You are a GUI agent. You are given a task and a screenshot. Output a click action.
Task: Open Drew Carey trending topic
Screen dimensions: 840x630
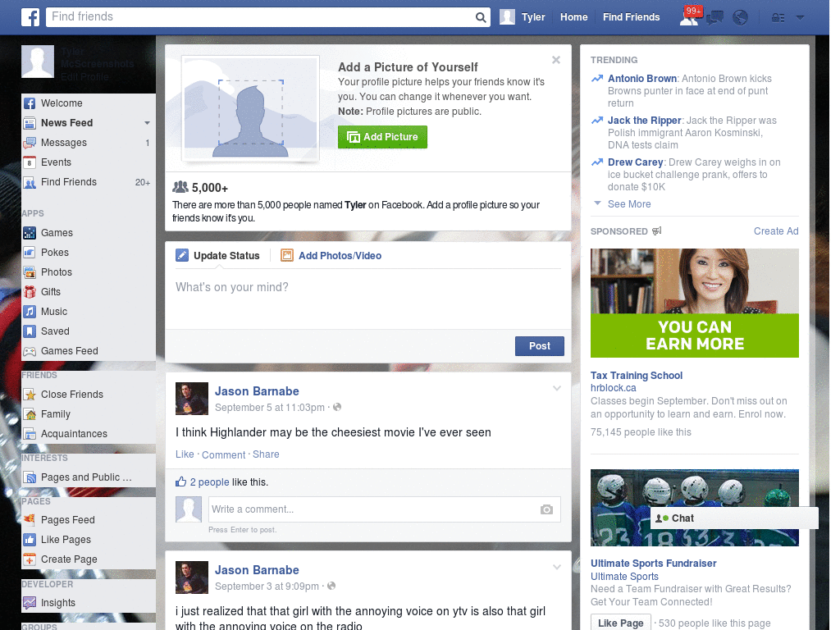point(636,162)
